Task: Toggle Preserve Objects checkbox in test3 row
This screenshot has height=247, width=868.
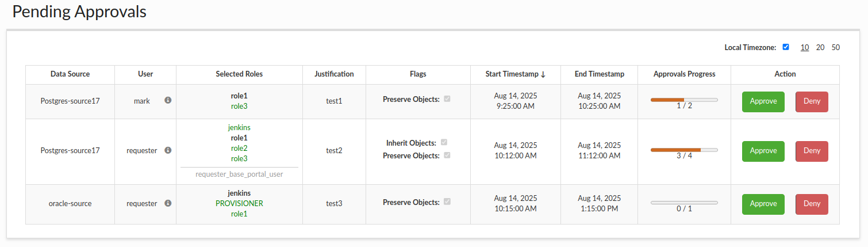Action: [x=447, y=202]
